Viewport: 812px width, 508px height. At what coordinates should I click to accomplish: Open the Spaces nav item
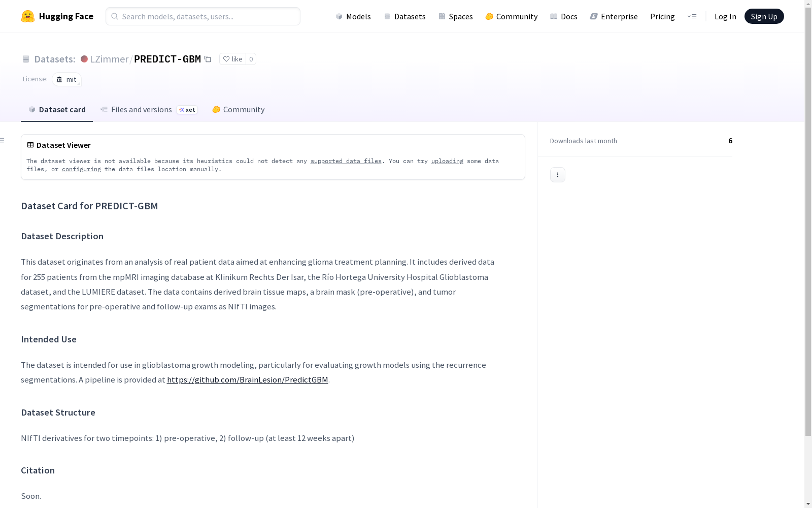456,16
